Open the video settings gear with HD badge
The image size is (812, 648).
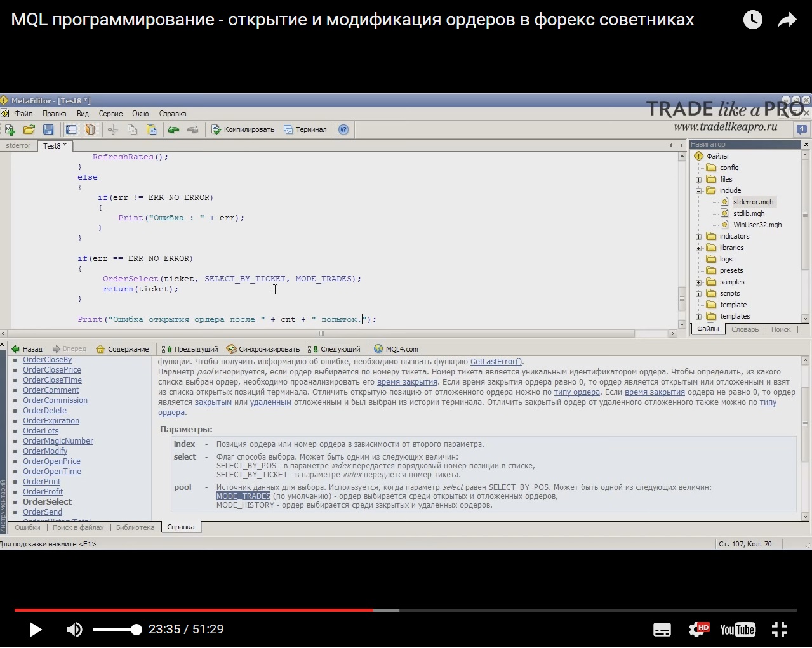pyautogui.click(x=698, y=630)
